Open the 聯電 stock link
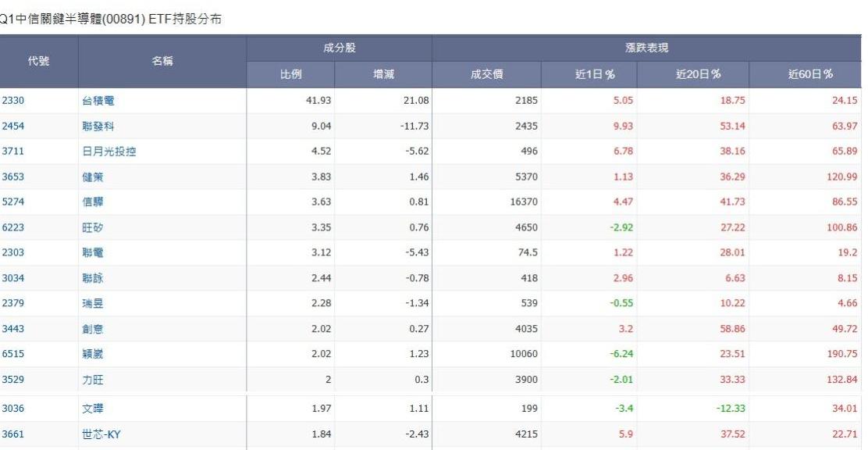Screen dimensions: 868x450 (92, 254)
